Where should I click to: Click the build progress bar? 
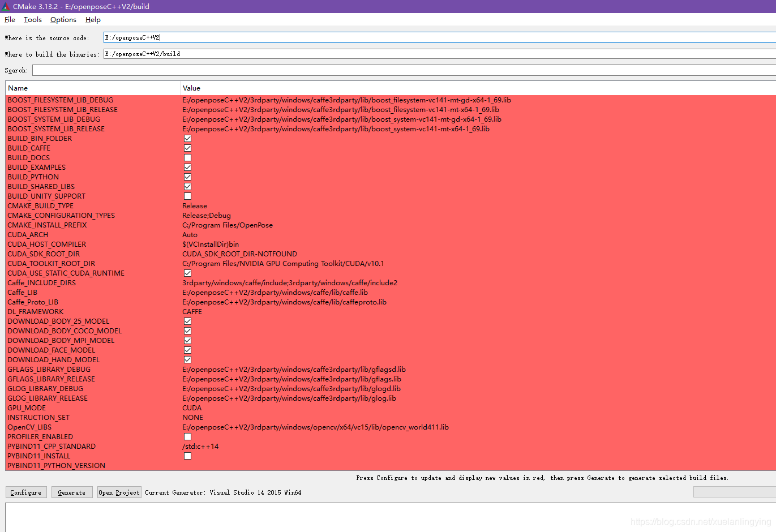[734, 492]
